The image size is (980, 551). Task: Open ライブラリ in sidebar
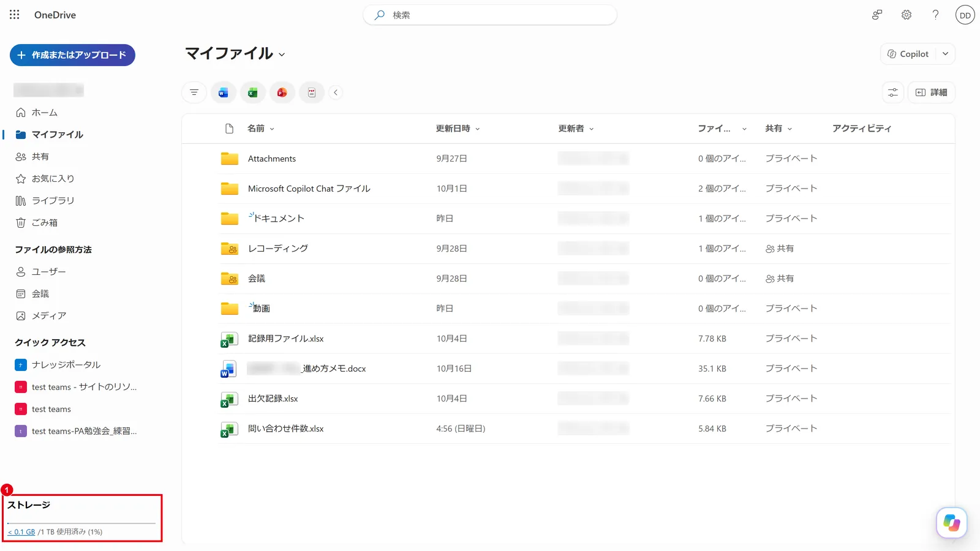53,201
